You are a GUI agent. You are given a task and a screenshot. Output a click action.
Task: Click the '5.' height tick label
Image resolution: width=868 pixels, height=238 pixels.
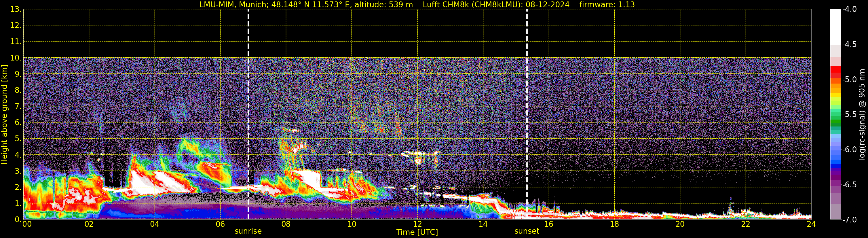pos(18,139)
